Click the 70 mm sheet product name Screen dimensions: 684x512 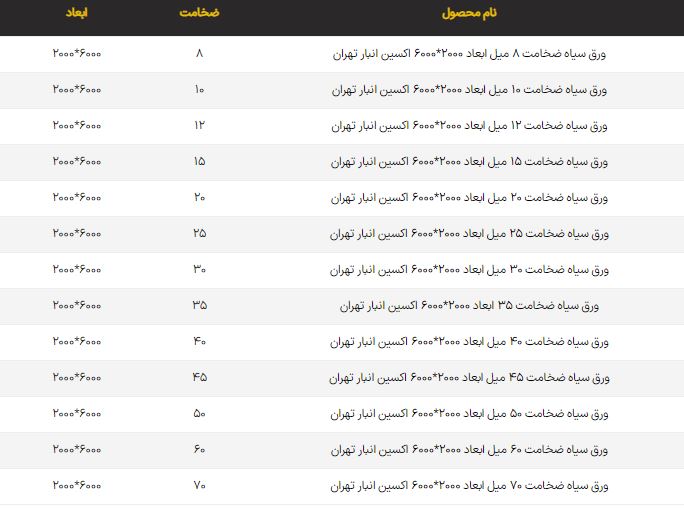[468, 486]
